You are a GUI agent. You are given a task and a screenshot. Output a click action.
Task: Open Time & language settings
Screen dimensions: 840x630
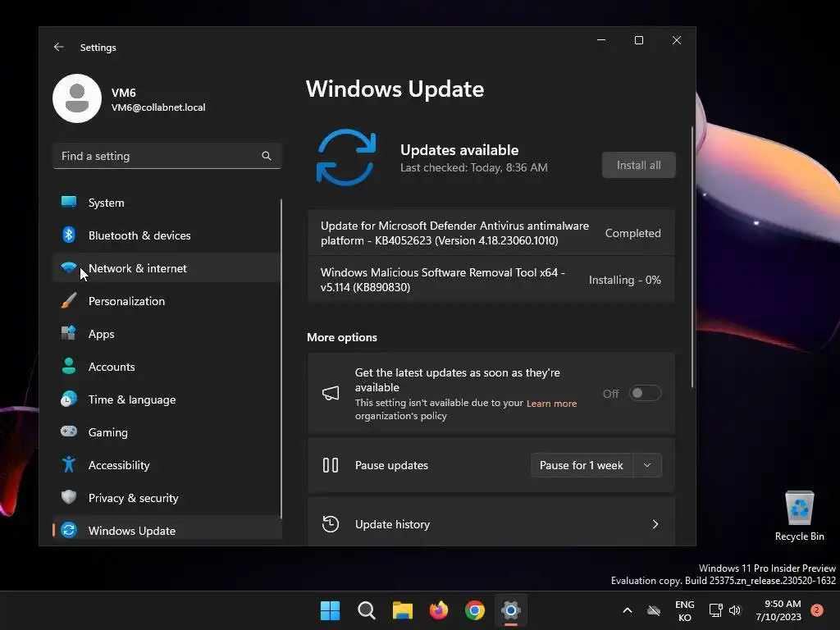pyautogui.click(x=167, y=399)
